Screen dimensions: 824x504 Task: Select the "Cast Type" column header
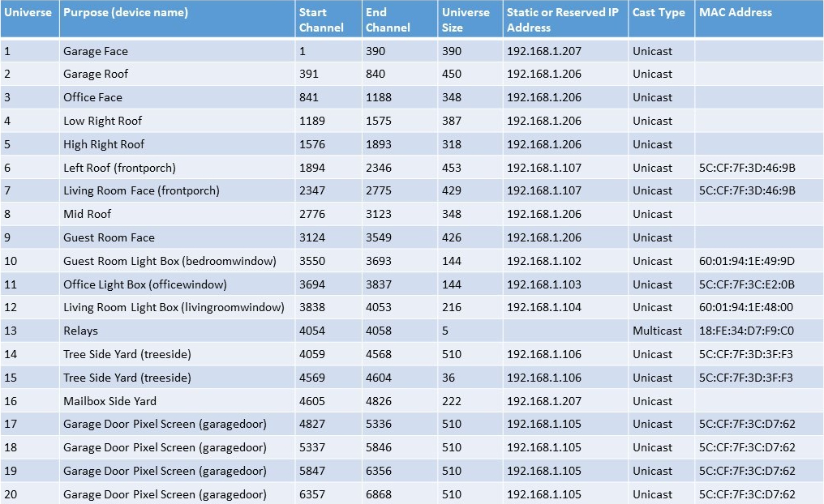coord(659,13)
